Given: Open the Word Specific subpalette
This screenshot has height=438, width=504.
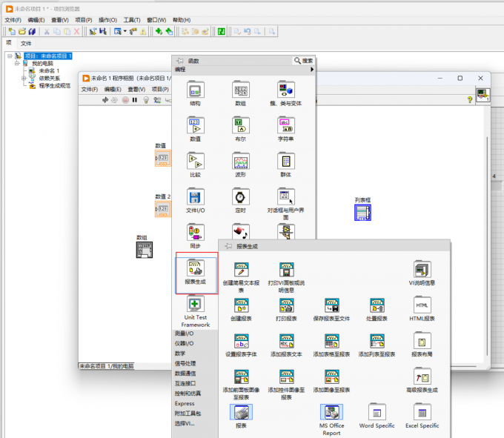Looking at the screenshot, I should click(x=377, y=412).
